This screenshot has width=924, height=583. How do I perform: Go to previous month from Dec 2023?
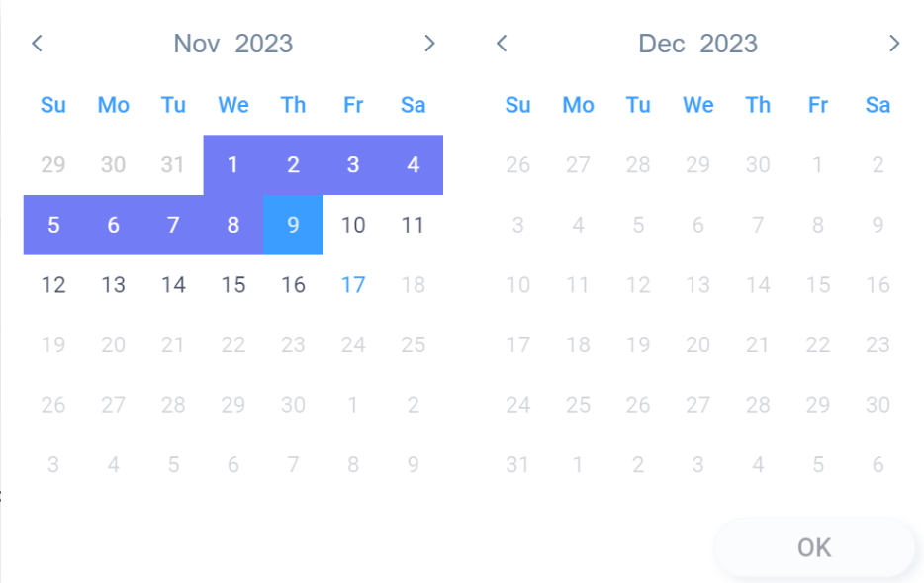[503, 43]
